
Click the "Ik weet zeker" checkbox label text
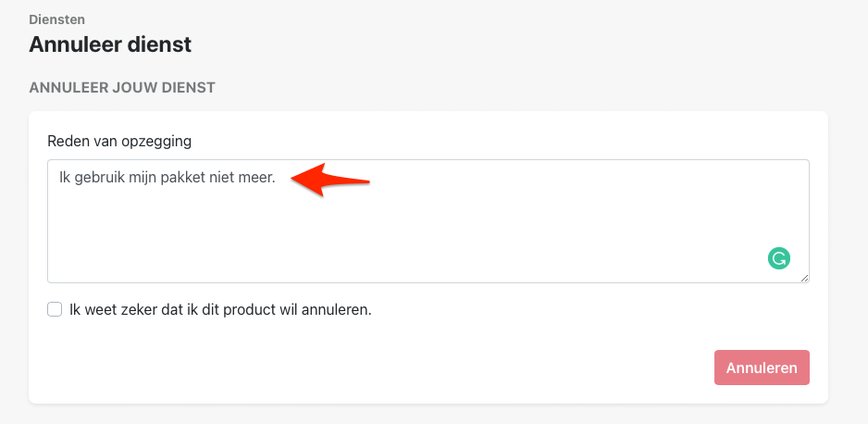(220, 309)
